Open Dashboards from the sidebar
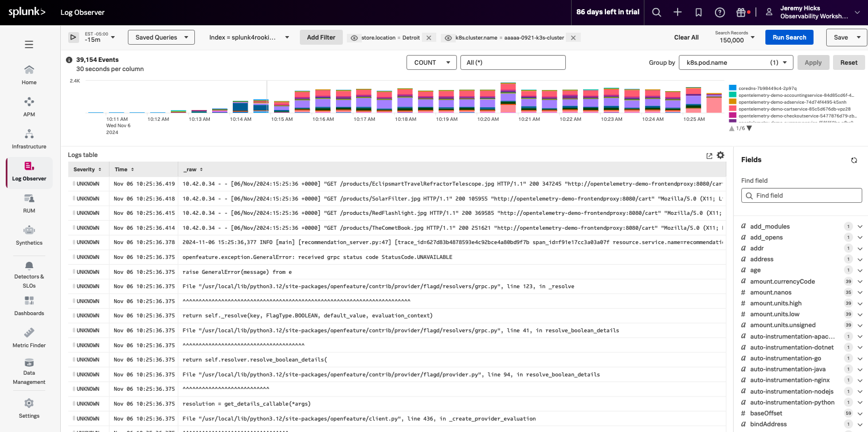Image resolution: width=868 pixels, height=432 pixels. pyautogui.click(x=29, y=306)
